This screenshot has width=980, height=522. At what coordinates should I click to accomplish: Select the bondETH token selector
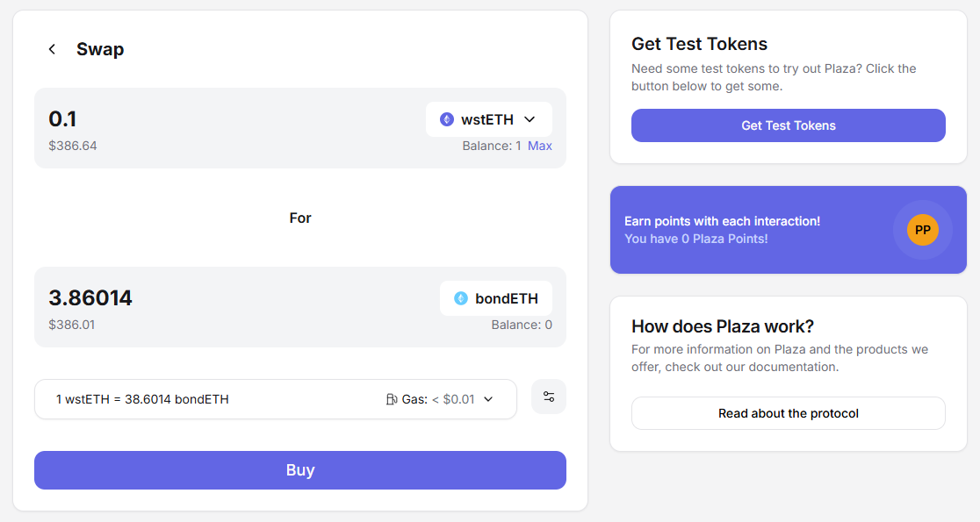(x=496, y=298)
